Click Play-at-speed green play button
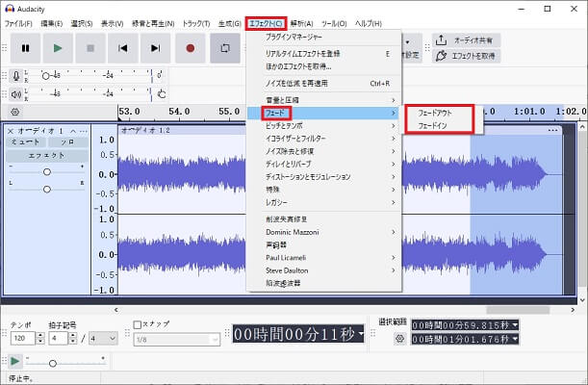 coord(15,361)
